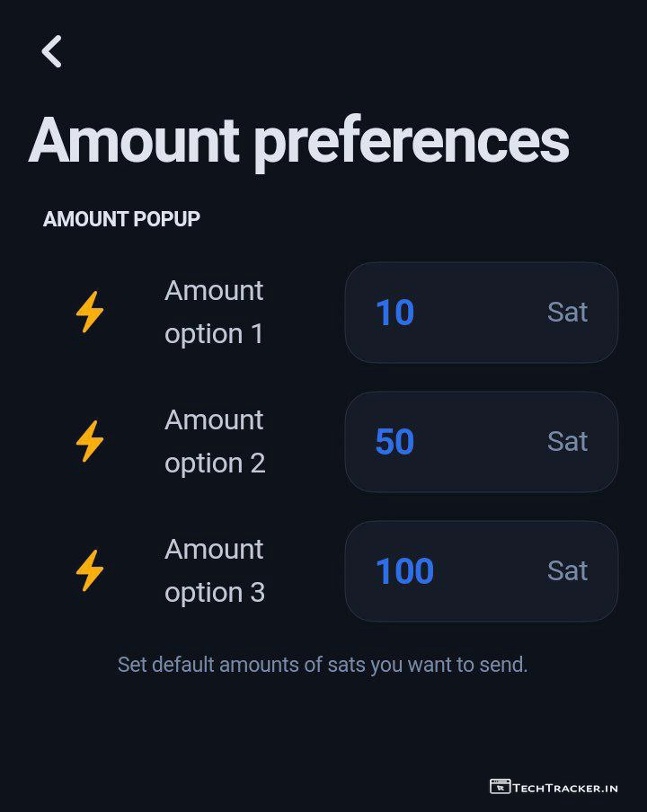Click the AMOUNT POPUP section header
This screenshot has width=647, height=812.
tap(121, 219)
